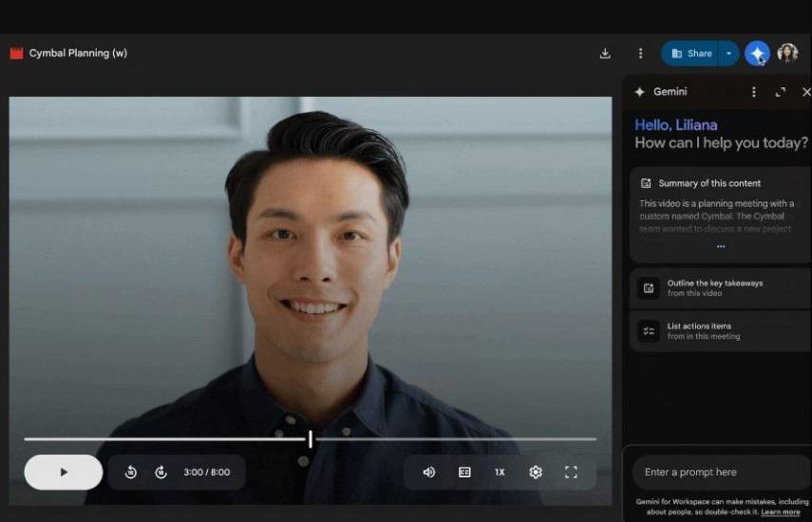Open the video settings gear
This screenshot has width=812, height=522.
536,472
